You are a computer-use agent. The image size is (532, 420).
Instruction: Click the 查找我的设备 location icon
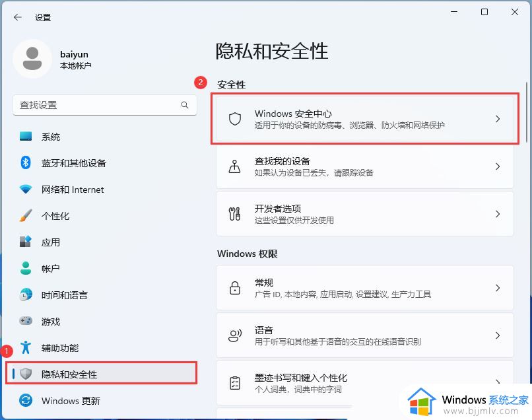point(235,166)
